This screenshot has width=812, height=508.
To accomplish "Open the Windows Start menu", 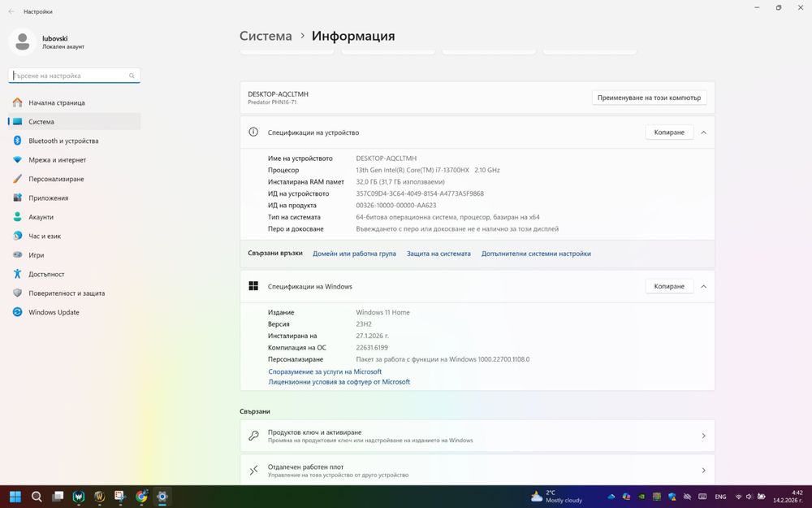I will point(15,497).
